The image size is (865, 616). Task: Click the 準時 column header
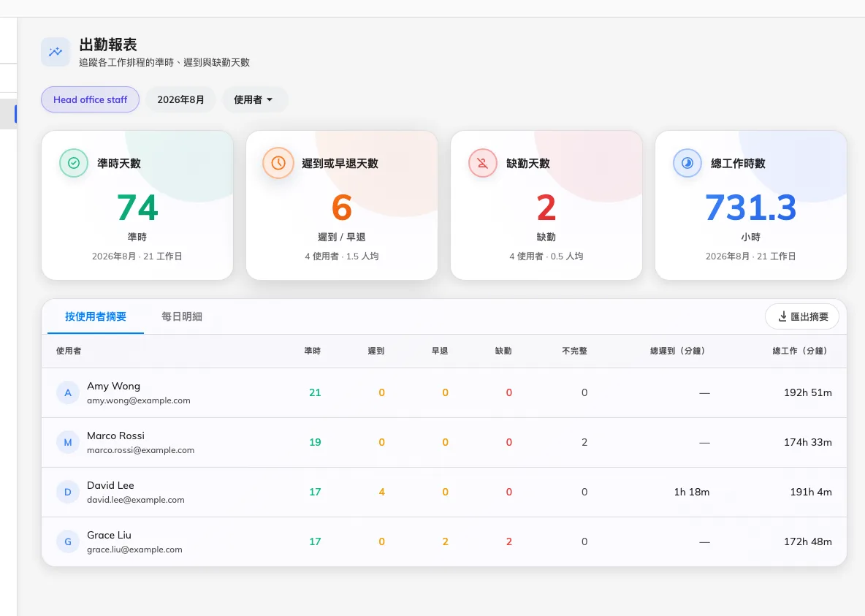[x=312, y=351]
